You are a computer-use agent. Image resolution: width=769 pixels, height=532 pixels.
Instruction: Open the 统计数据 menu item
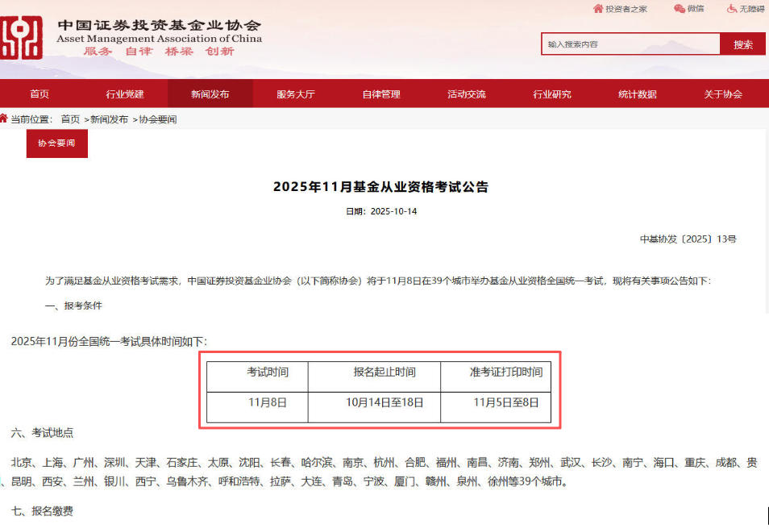tap(635, 93)
